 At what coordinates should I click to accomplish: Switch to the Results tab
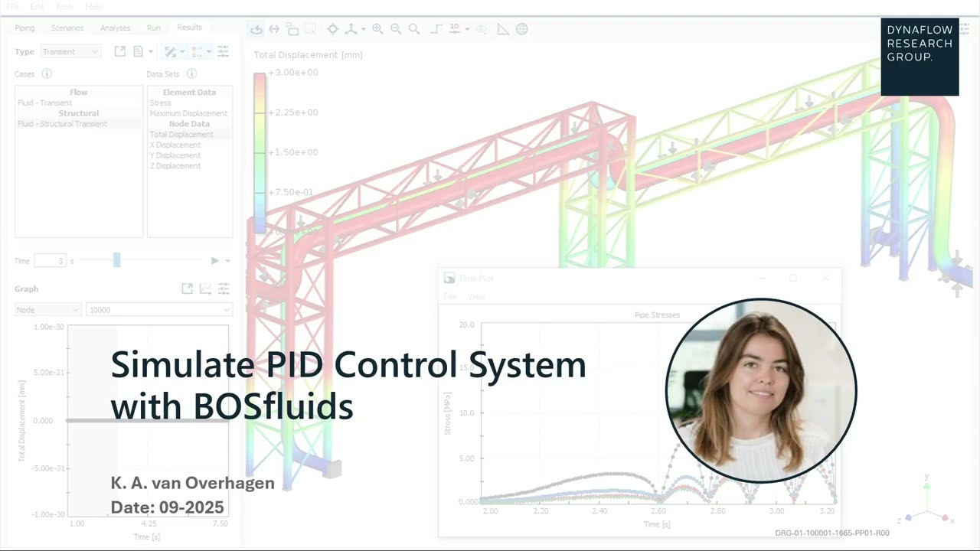tap(190, 28)
